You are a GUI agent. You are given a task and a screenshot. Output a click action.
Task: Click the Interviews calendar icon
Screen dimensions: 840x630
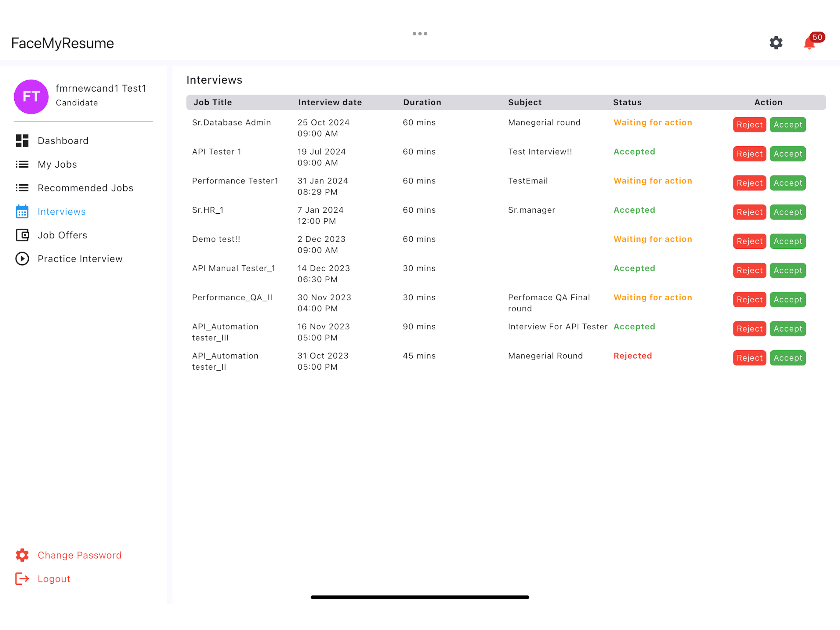pyautogui.click(x=22, y=212)
